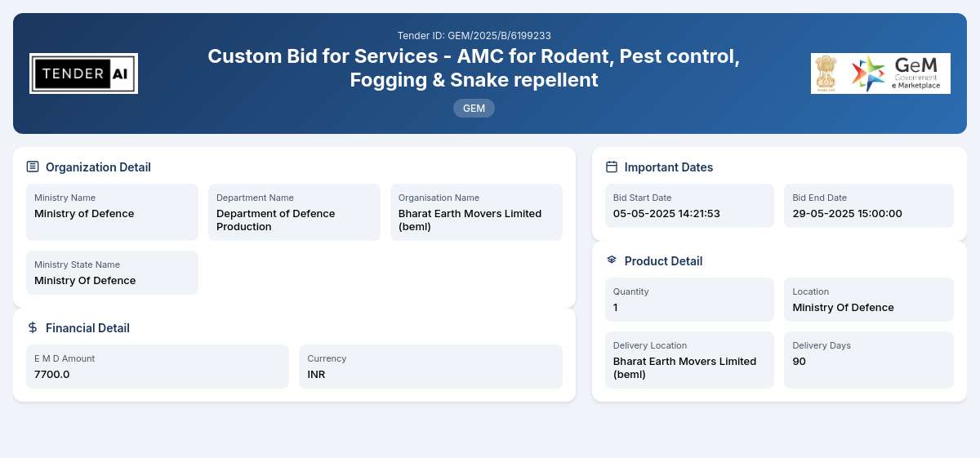Select the E M D Amount 7700.0 field
Viewport: 980px width, 458px height.
point(158,367)
